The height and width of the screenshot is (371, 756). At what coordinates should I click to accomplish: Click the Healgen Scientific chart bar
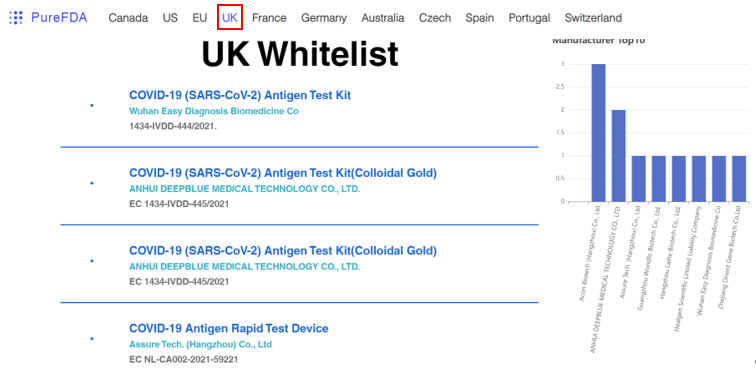click(699, 179)
